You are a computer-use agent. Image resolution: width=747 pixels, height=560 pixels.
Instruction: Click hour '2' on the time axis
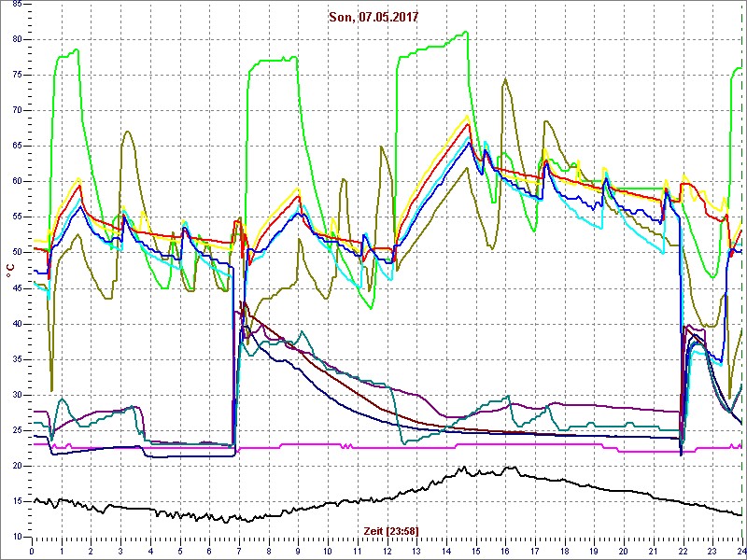coord(91,552)
